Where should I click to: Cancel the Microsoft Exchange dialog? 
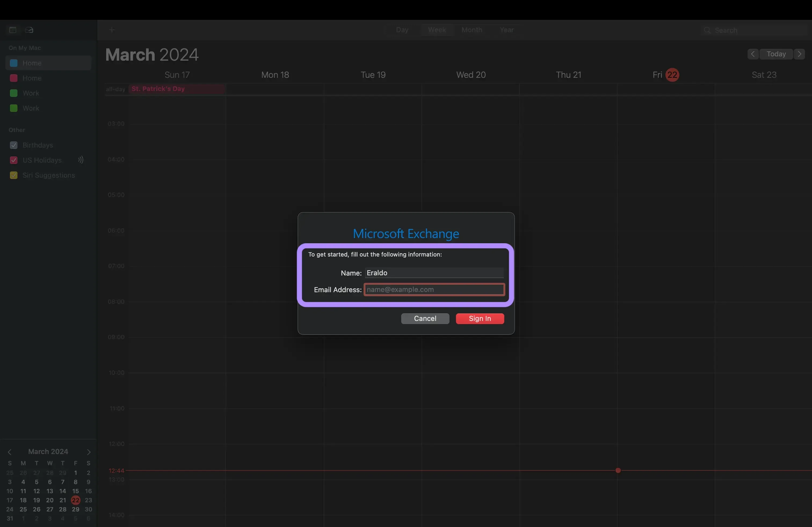(x=425, y=319)
